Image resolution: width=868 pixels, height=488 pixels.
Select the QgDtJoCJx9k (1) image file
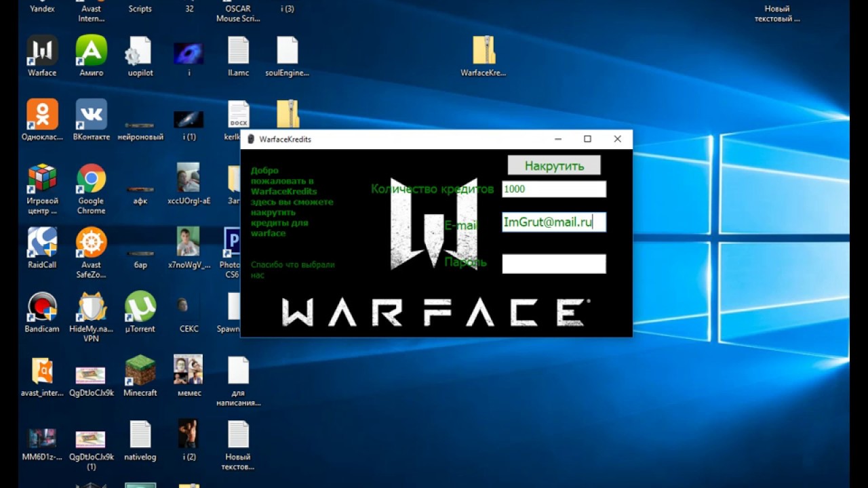(91, 450)
